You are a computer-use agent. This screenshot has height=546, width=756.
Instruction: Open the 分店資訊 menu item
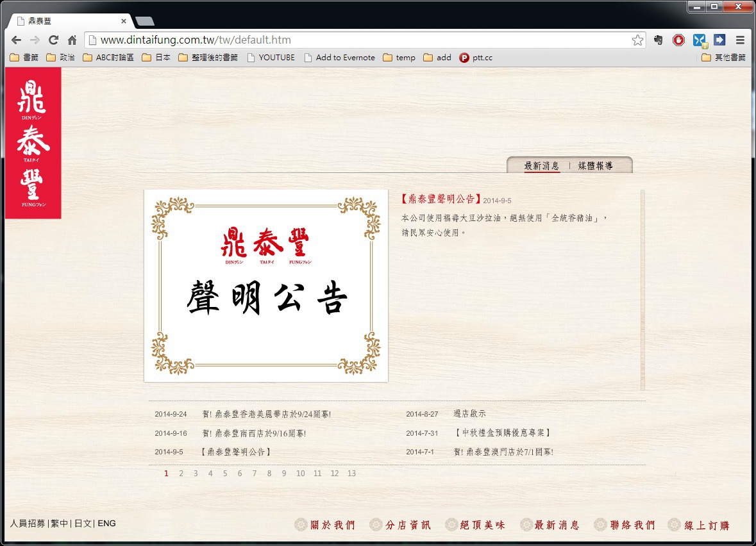(400, 525)
